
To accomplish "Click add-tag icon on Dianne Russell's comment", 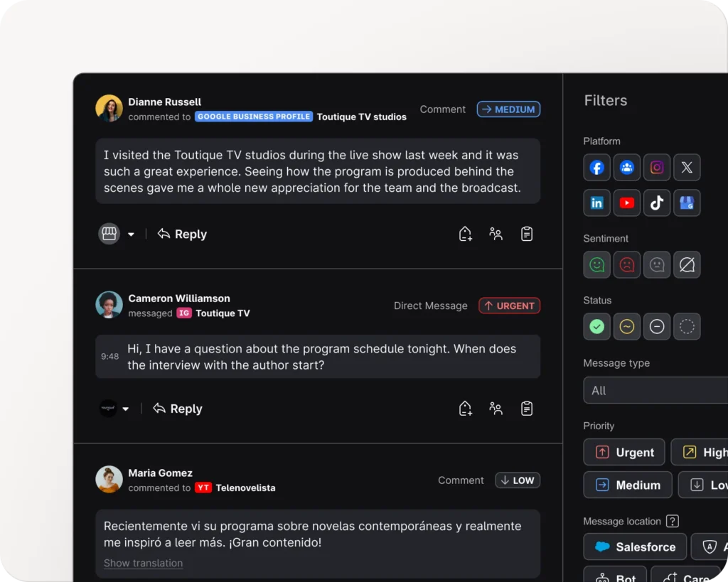I will click(x=465, y=234).
